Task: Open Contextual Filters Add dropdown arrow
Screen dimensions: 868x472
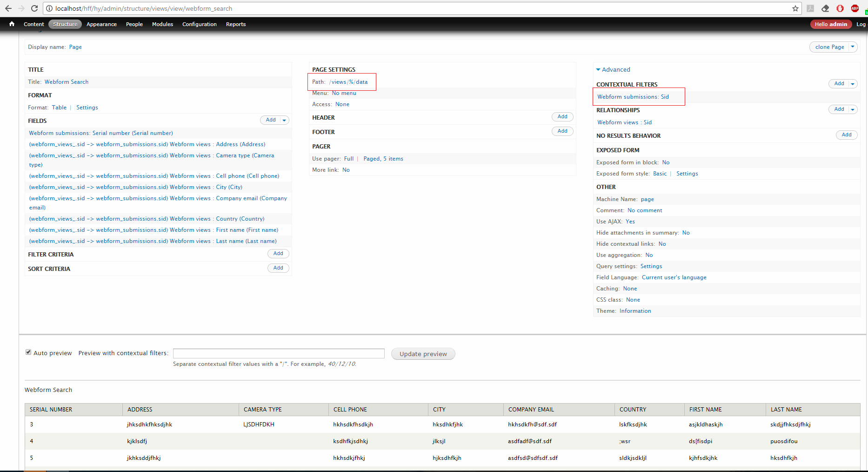Action: click(x=853, y=84)
